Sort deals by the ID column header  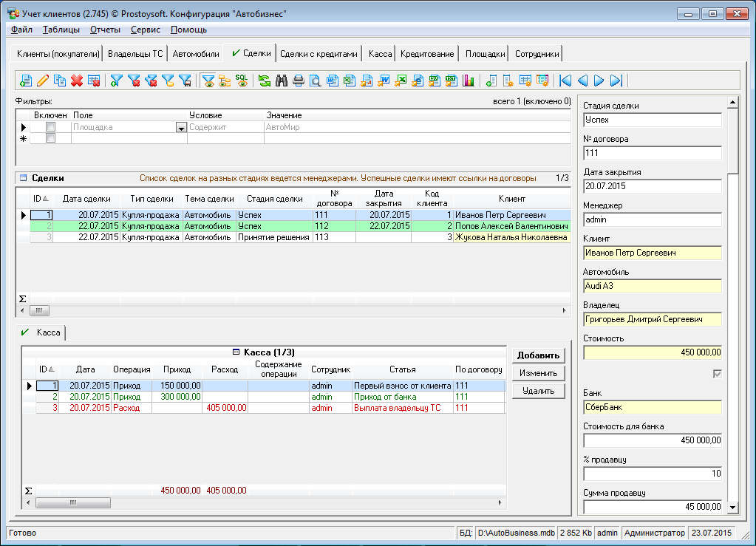[37, 198]
